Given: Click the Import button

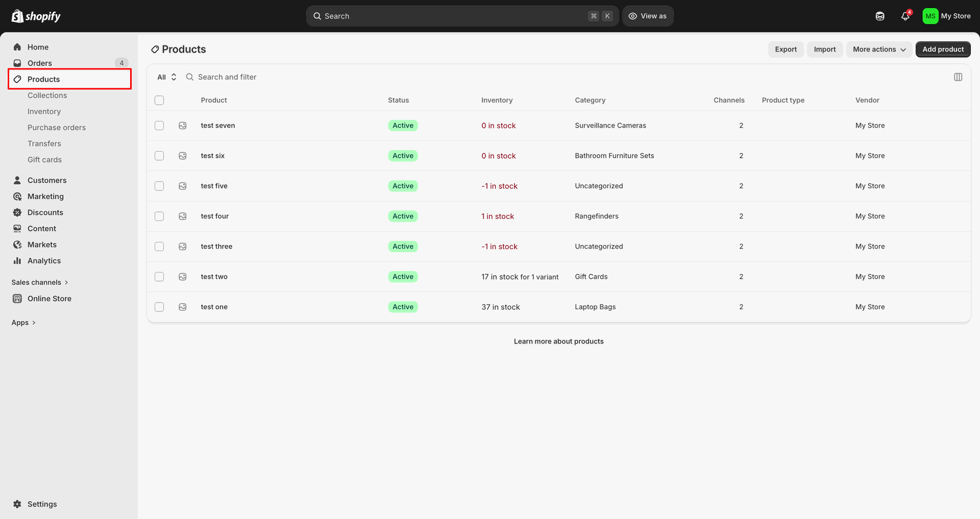Looking at the screenshot, I should click(x=825, y=50).
